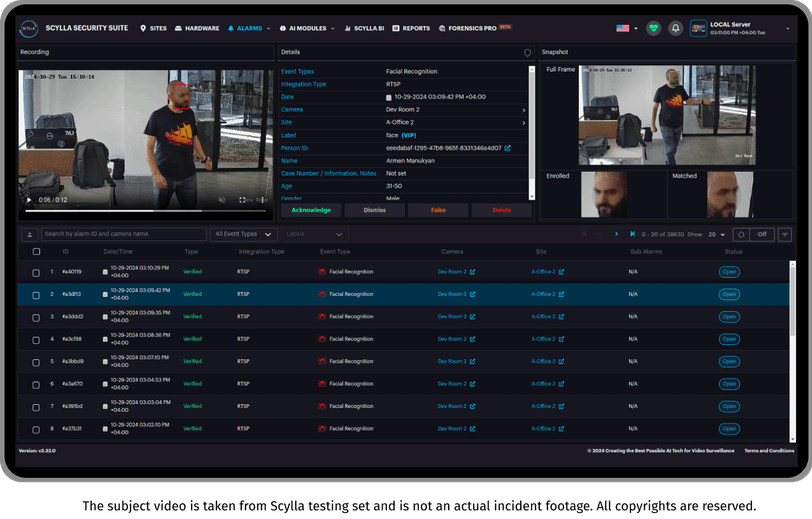Delete the selected alarm
Screen dimensions: 812x519
[501, 210]
